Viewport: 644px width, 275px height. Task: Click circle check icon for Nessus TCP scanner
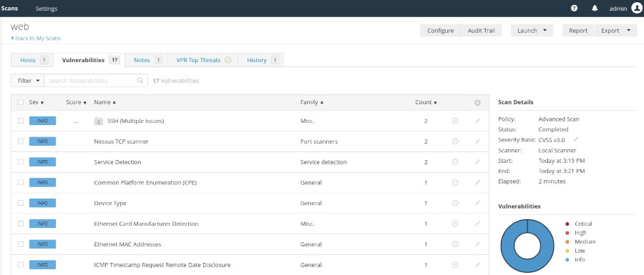(x=455, y=141)
